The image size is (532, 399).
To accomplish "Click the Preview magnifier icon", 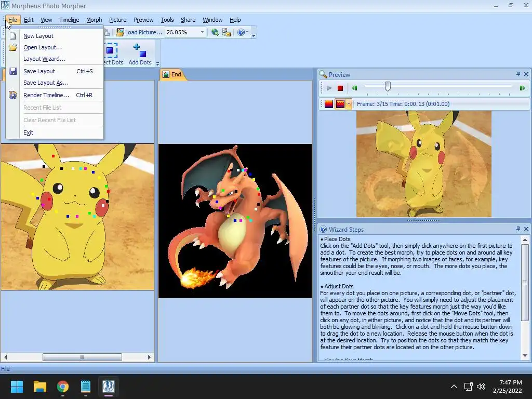I will click(x=323, y=74).
